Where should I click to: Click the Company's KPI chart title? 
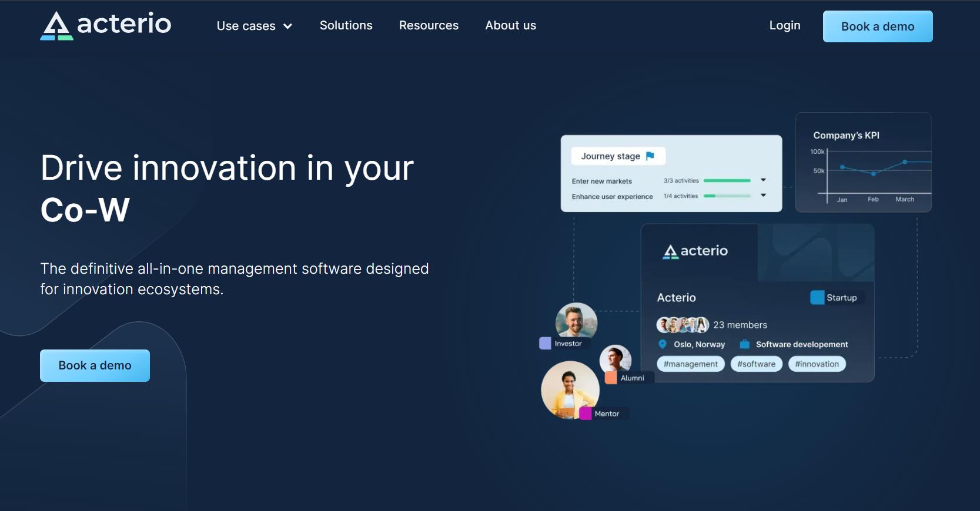[x=846, y=135]
